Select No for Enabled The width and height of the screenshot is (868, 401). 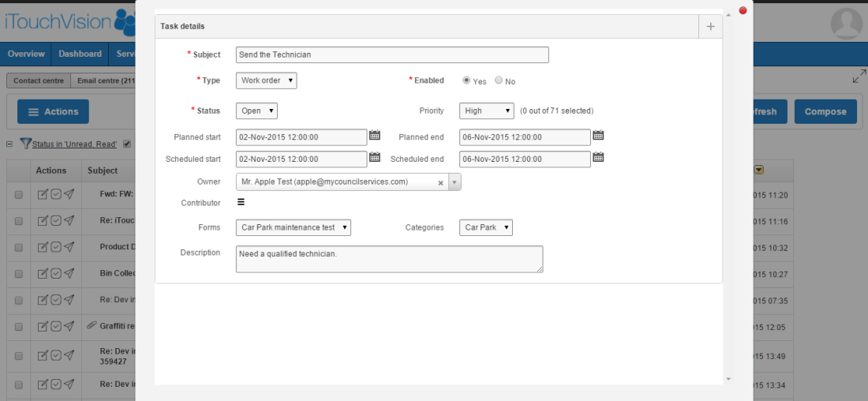pyautogui.click(x=499, y=81)
